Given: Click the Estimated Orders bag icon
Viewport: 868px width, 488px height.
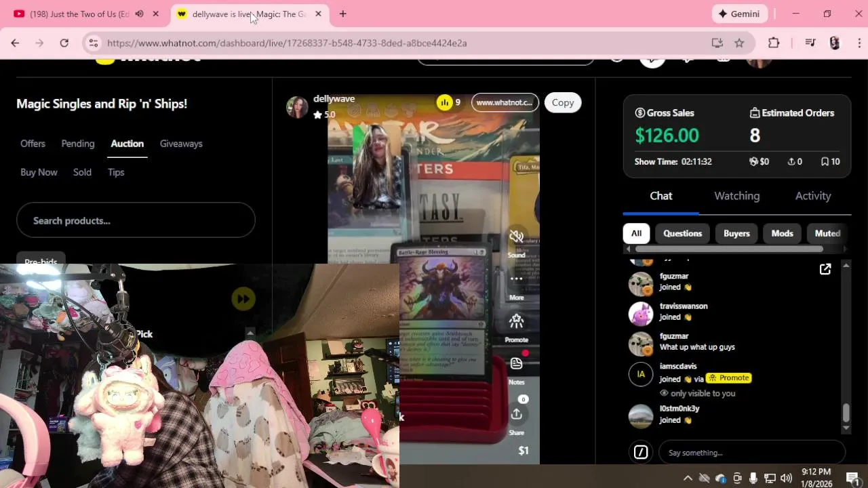Looking at the screenshot, I should coord(755,113).
